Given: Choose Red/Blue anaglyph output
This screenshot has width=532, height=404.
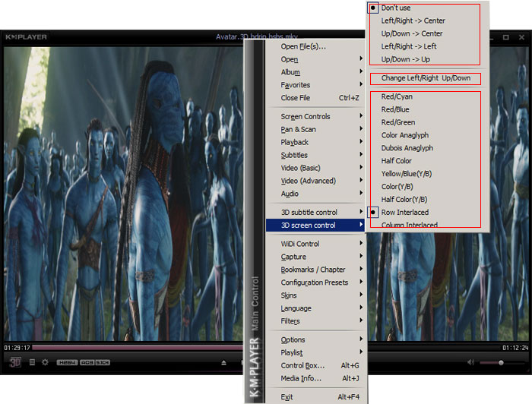Looking at the screenshot, I should (x=429, y=109).
